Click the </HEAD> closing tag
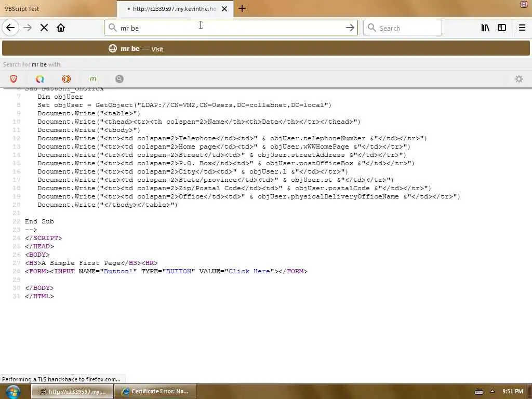This screenshot has height=399, width=532. coord(39,246)
